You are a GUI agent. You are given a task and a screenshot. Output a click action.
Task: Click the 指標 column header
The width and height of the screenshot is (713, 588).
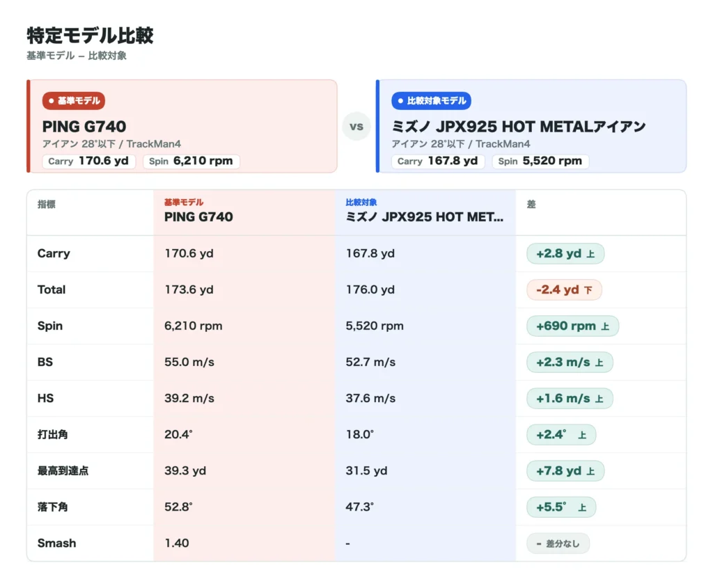pyautogui.click(x=47, y=205)
